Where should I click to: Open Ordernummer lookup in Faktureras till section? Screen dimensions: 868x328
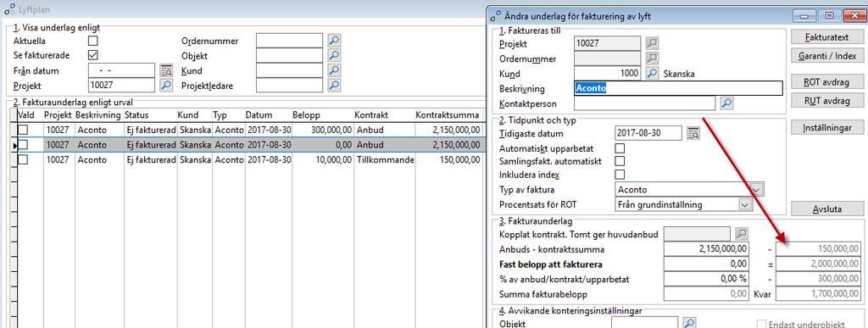point(653,58)
